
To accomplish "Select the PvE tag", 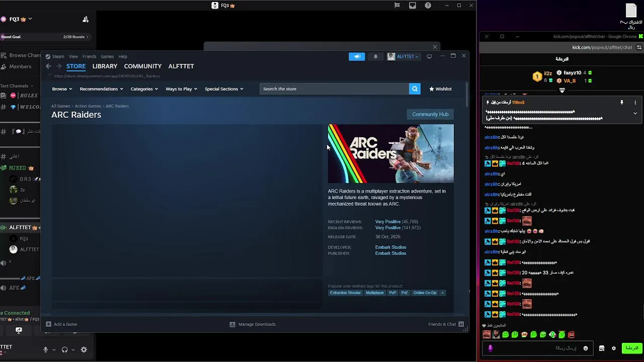I will point(405,293).
